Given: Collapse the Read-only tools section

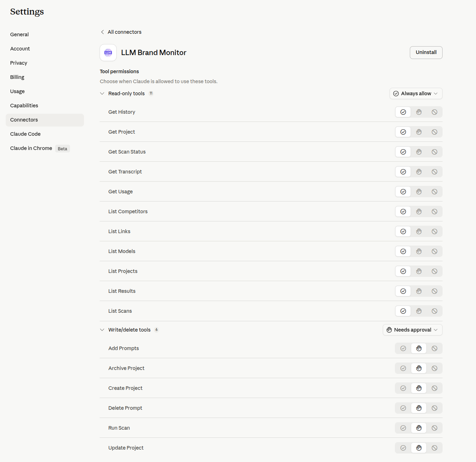Looking at the screenshot, I should point(102,93).
